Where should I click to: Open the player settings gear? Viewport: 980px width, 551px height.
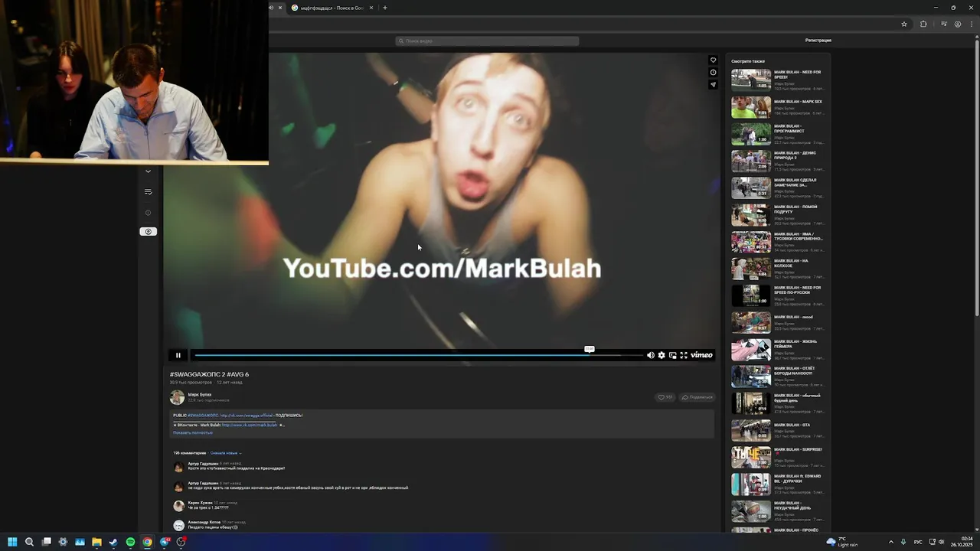(x=661, y=355)
